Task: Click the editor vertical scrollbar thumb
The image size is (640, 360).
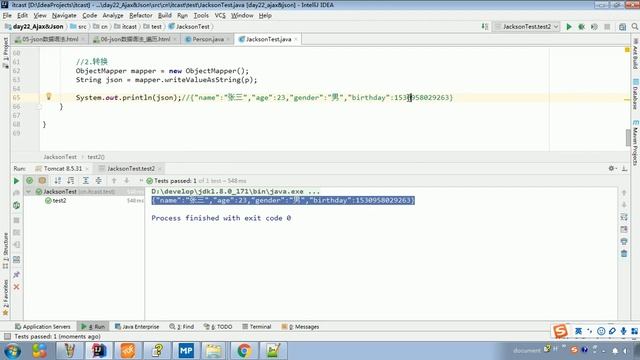Action: (x=628, y=138)
